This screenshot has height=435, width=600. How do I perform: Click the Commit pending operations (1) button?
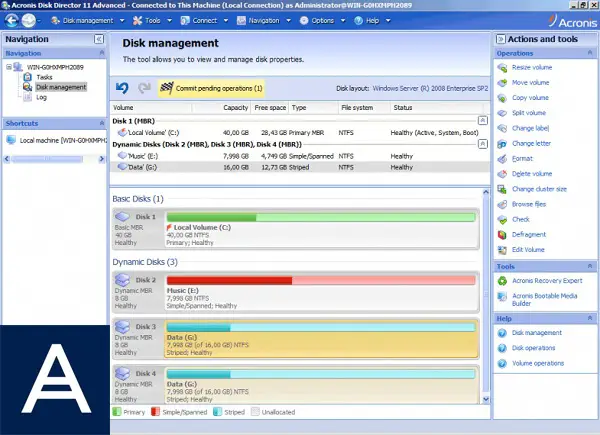point(211,88)
